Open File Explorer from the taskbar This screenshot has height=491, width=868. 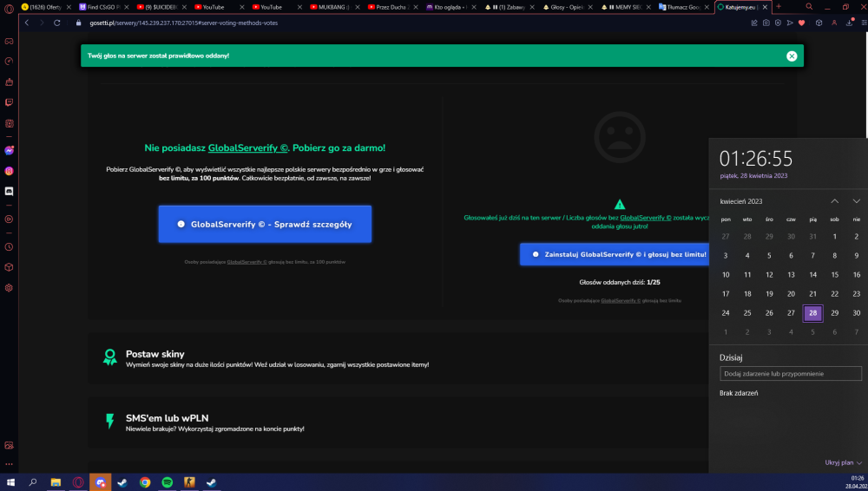(x=56, y=482)
